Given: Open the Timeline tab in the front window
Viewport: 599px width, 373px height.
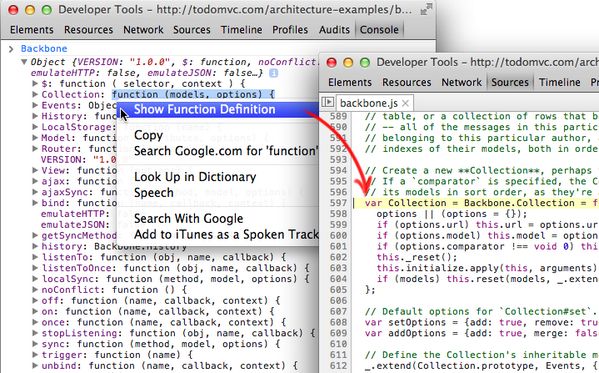Looking at the screenshot, I should (x=559, y=82).
